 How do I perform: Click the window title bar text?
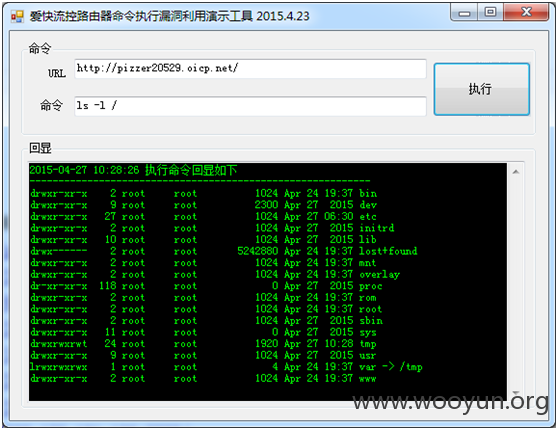click(169, 16)
